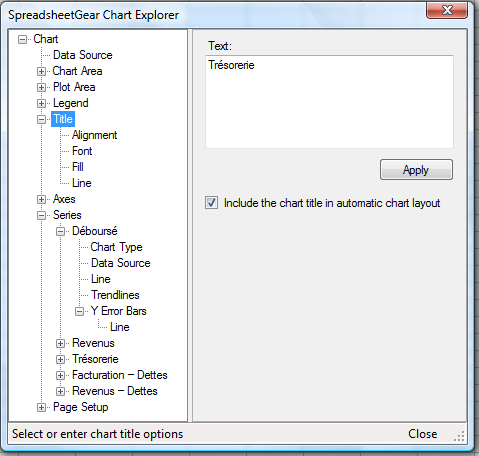Screen dimensions: 479x456
Task: Expand the Axes node
Action: click(41, 199)
